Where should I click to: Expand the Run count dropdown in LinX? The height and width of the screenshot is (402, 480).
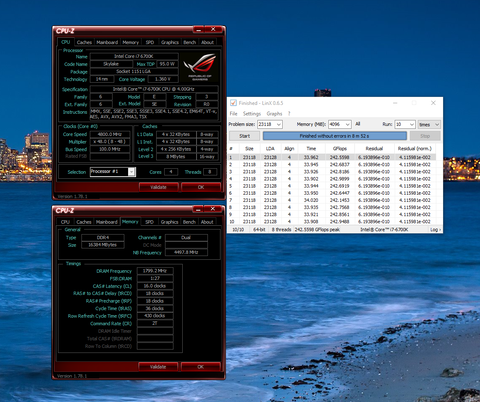(412, 124)
